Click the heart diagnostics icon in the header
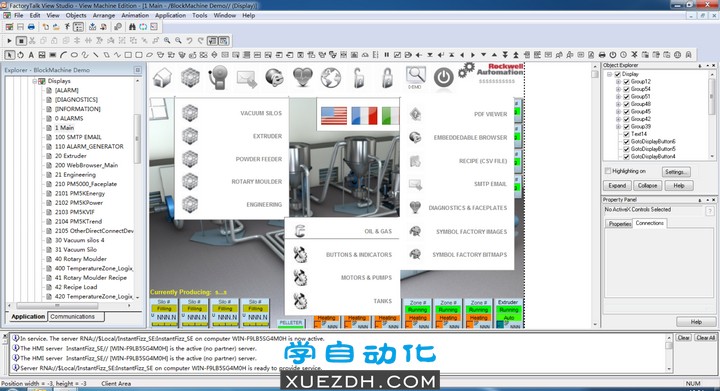720x391 pixels. coord(303,77)
